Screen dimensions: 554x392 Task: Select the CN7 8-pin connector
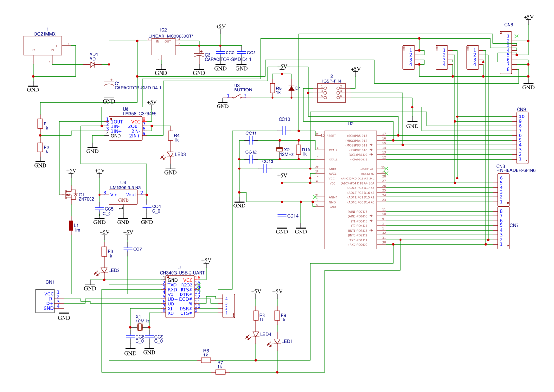pyautogui.click(x=503, y=228)
